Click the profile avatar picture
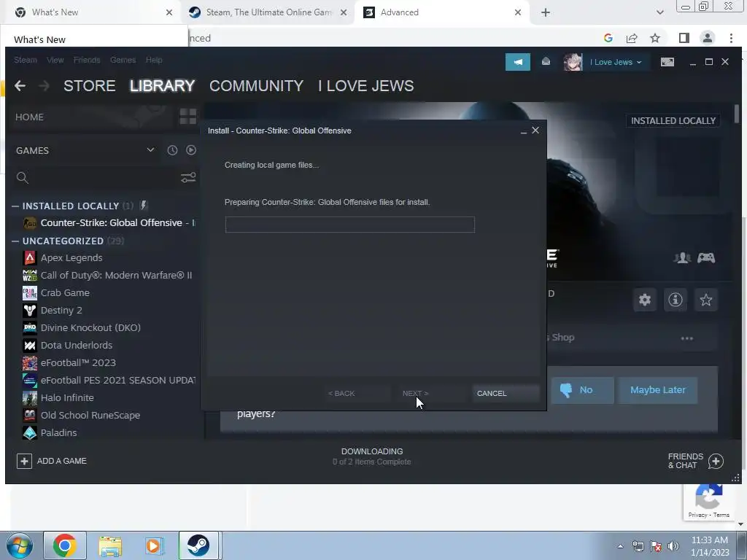 (573, 62)
